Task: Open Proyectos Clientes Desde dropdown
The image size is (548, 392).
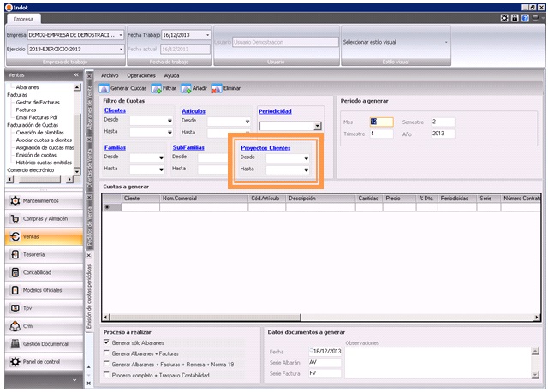Action: [x=306, y=157]
